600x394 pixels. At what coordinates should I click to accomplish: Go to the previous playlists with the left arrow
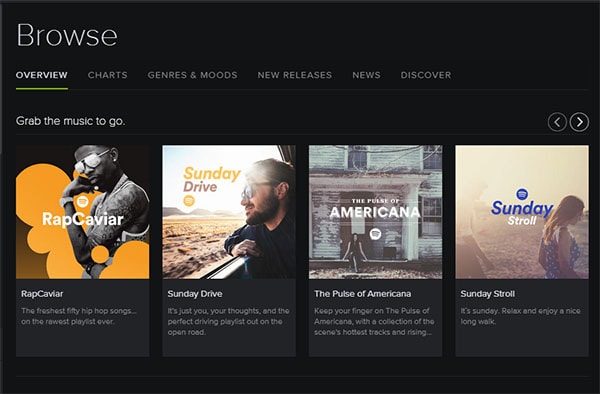557,122
